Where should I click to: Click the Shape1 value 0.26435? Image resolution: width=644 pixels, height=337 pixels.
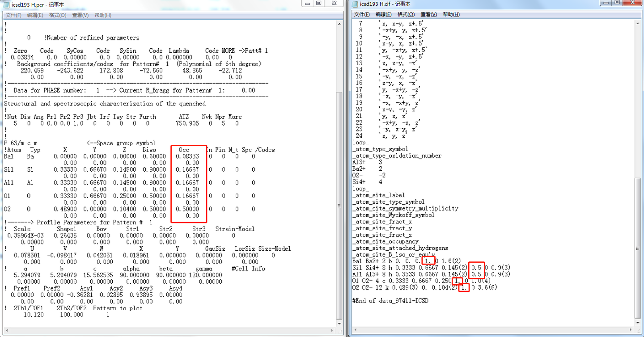point(65,236)
